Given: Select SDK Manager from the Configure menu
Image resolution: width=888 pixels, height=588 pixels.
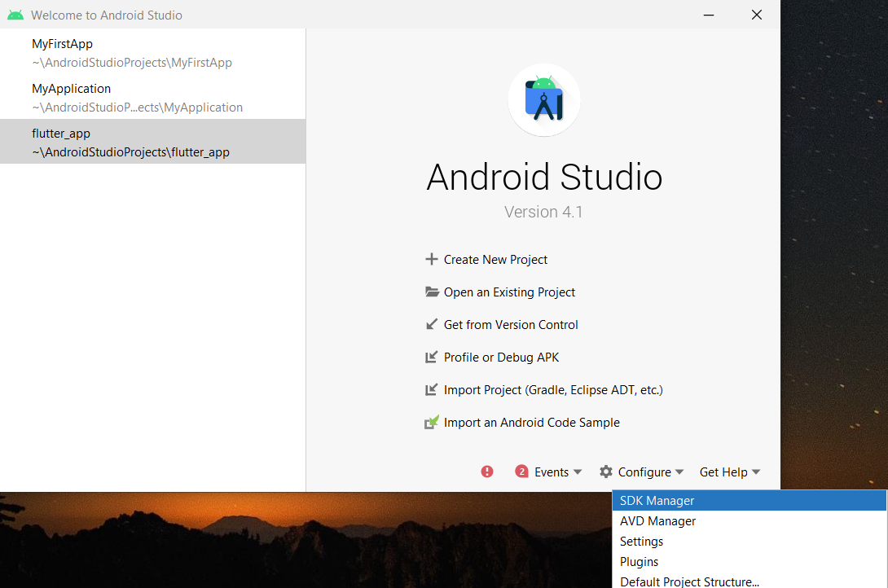Looking at the screenshot, I should click(749, 501).
